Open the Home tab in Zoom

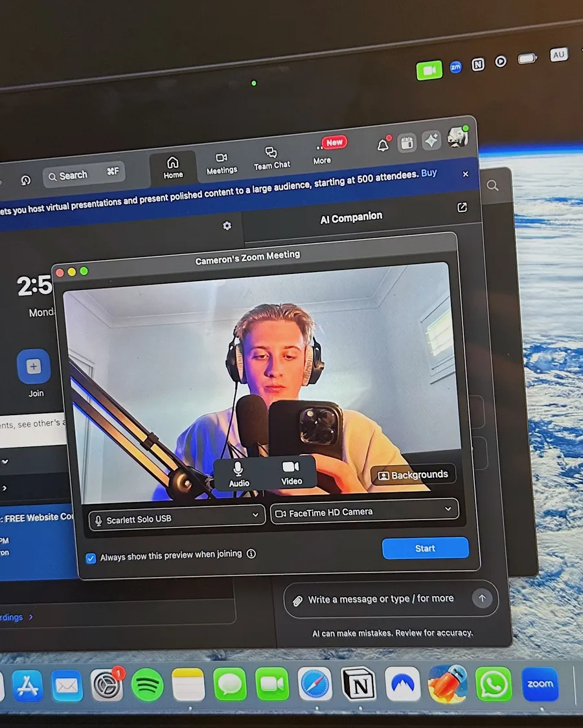pyautogui.click(x=173, y=168)
